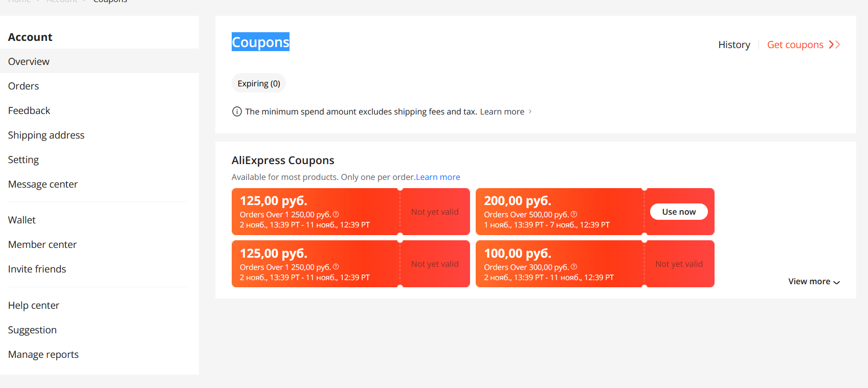Click the double arrow next to Get coupons

[x=834, y=44]
